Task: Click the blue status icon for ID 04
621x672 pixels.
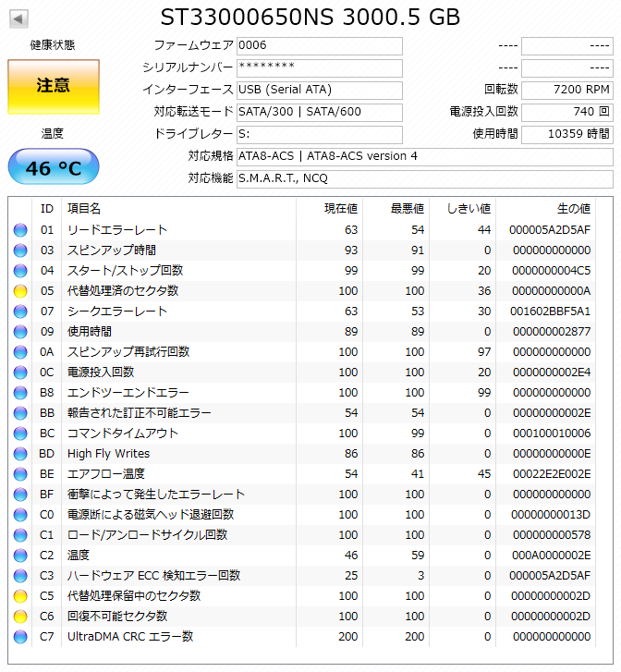Action: tap(20, 271)
